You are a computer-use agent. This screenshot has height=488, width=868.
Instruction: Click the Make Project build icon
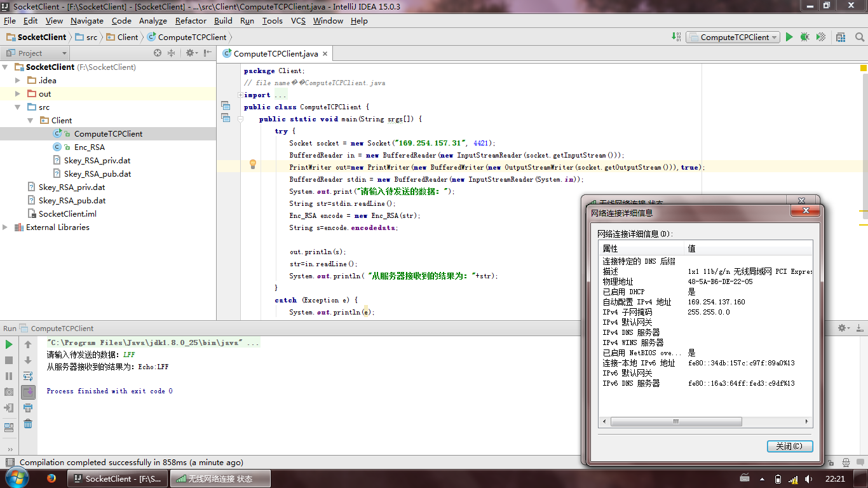tap(675, 37)
